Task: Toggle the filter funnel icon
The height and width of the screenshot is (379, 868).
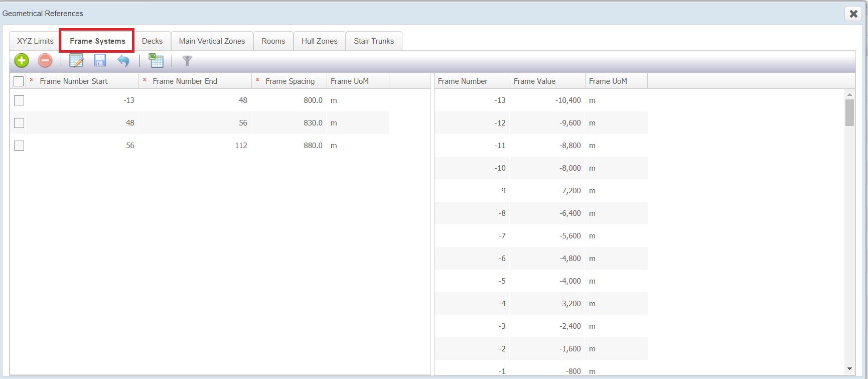Action: click(187, 61)
